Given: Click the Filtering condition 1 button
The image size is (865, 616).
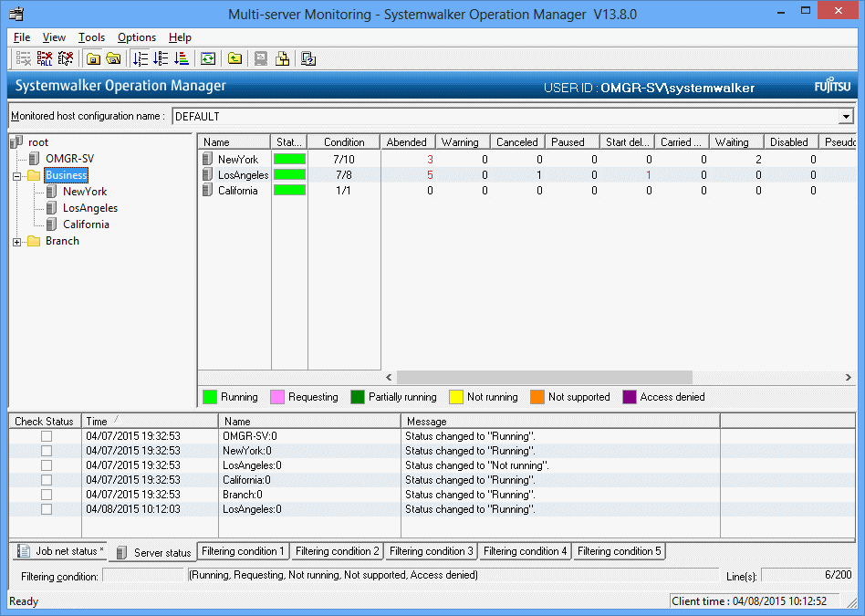Looking at the screenshot, I should click(243, 551).
